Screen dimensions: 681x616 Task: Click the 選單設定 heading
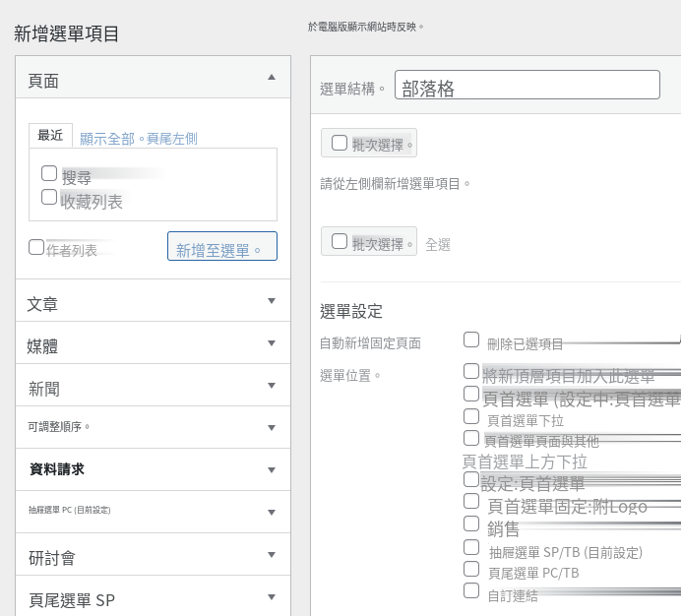[351, 312]
